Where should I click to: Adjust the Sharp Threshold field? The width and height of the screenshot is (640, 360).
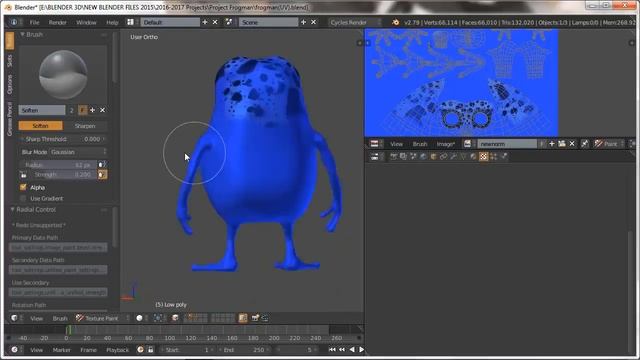63,139
